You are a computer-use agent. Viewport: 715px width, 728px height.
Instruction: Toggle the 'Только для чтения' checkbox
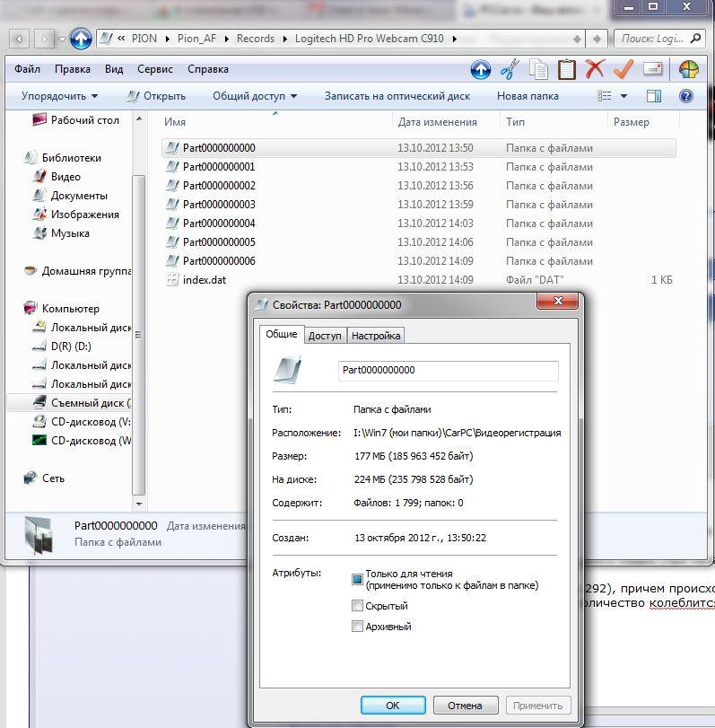(x=358, y=579)
